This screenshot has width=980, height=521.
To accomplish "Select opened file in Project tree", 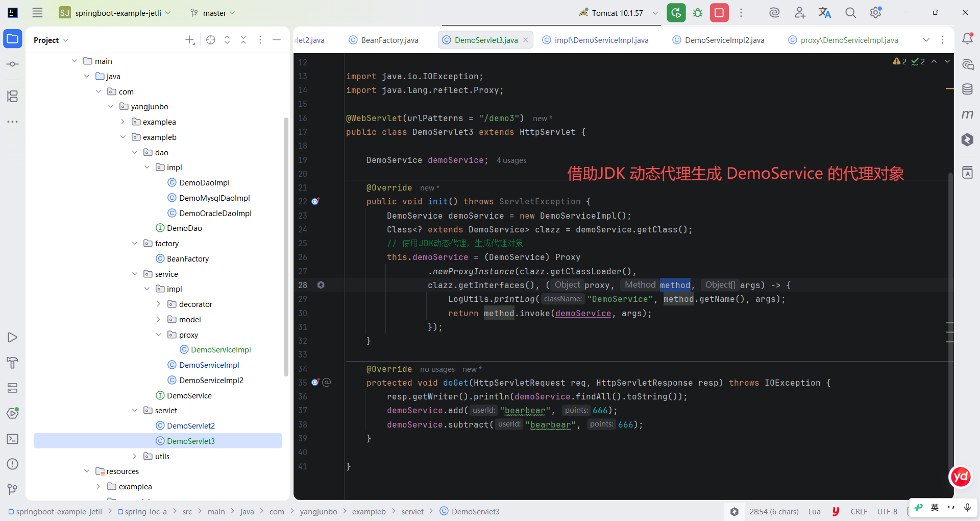I will [211, 40].
